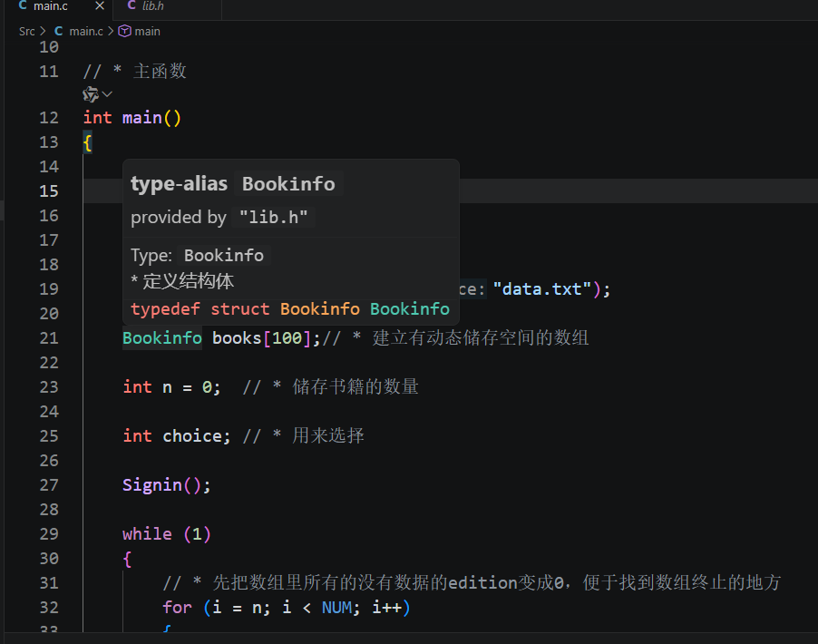The image size is (818, 644).
Task: Click the Bookinfo type on line 21
Action: click(162, 338)
